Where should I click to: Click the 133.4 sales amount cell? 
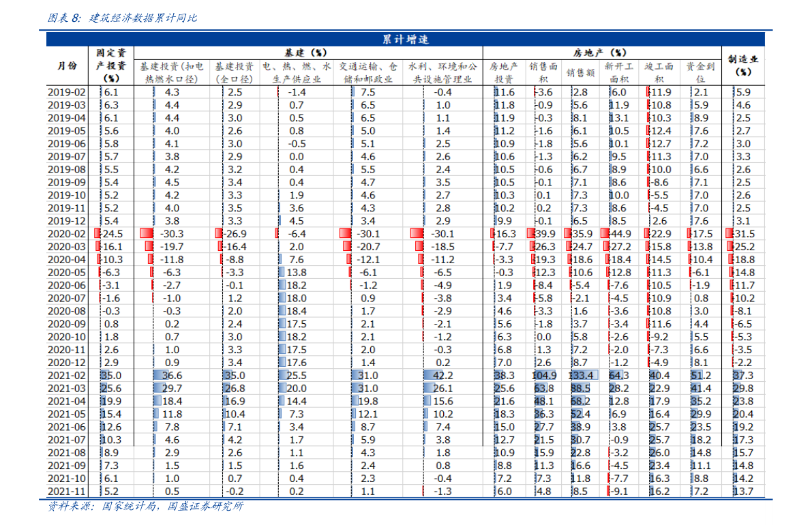582,375
